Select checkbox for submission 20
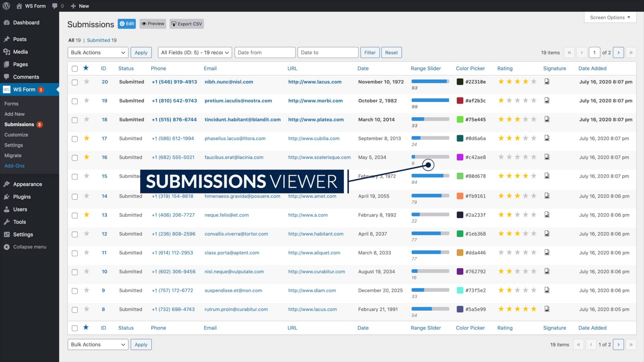The image size is (644, 362). click(x=75, y=82)
